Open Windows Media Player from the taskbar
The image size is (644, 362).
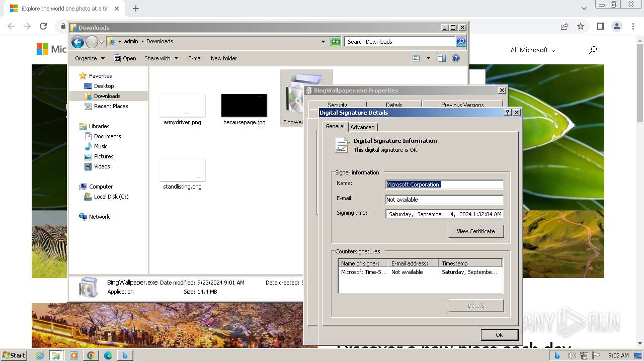[74, 355]
